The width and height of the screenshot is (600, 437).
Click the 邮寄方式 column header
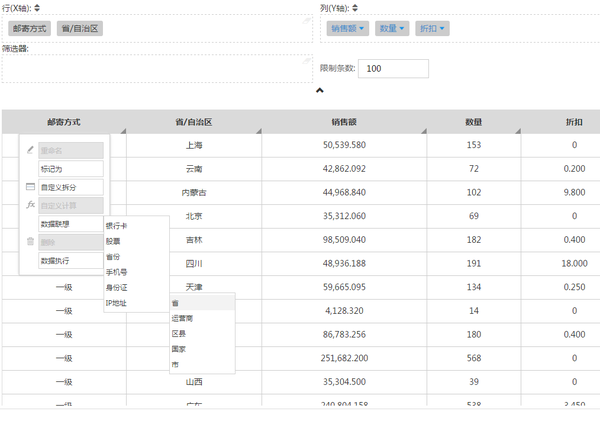(64, 122)
